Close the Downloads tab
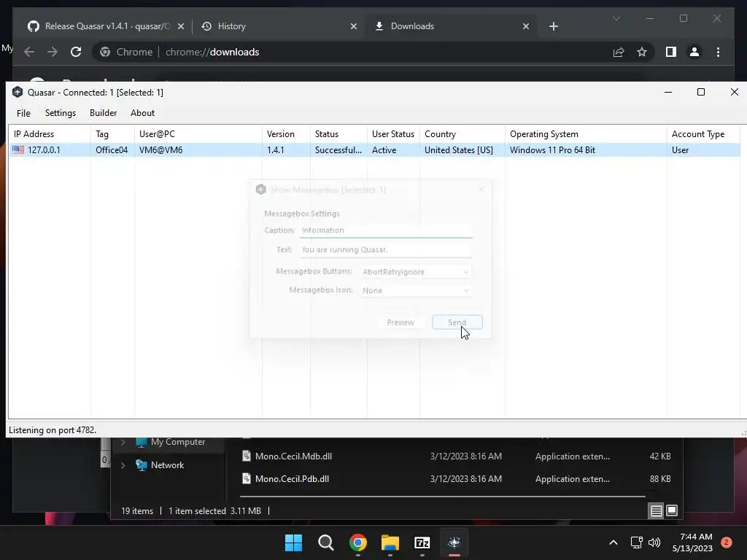747x560 pixels. pyautogui.click(x=526, y=27)
